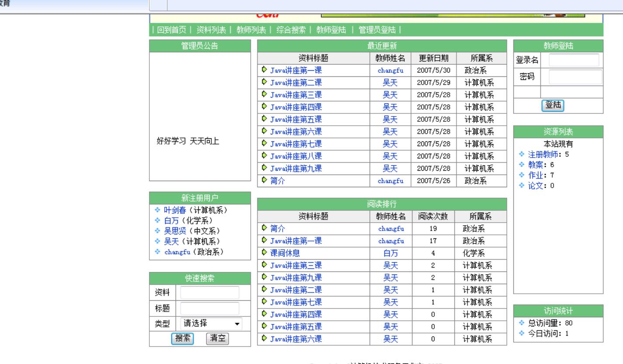The width and height of the screenshot is (623, 364).
Task: Open teacher changfu link in Java讲座第一课 row of 最近更新
Action: [x=391, y=70]
